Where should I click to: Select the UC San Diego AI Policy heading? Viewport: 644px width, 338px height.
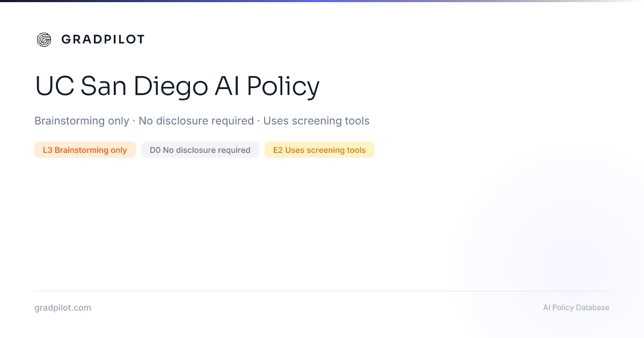(x=177, y=86)
